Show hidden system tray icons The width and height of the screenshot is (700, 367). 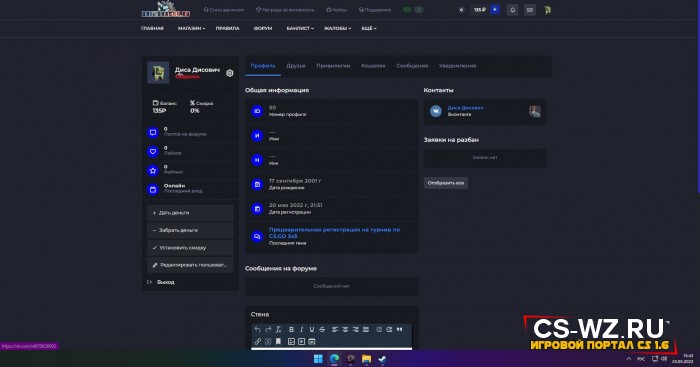[629, 359]
